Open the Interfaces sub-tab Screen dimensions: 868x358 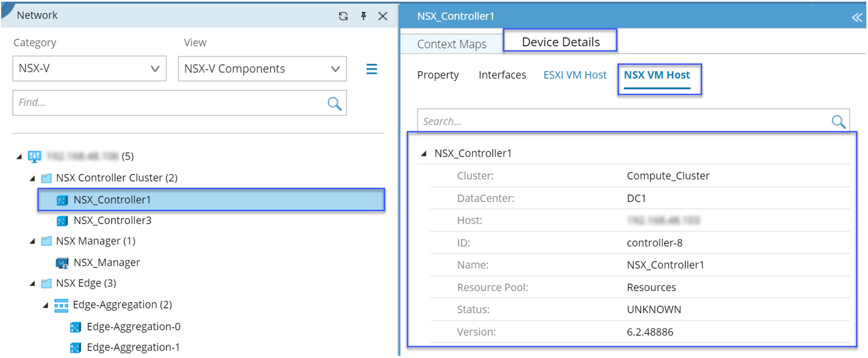(x=502, y=75)
